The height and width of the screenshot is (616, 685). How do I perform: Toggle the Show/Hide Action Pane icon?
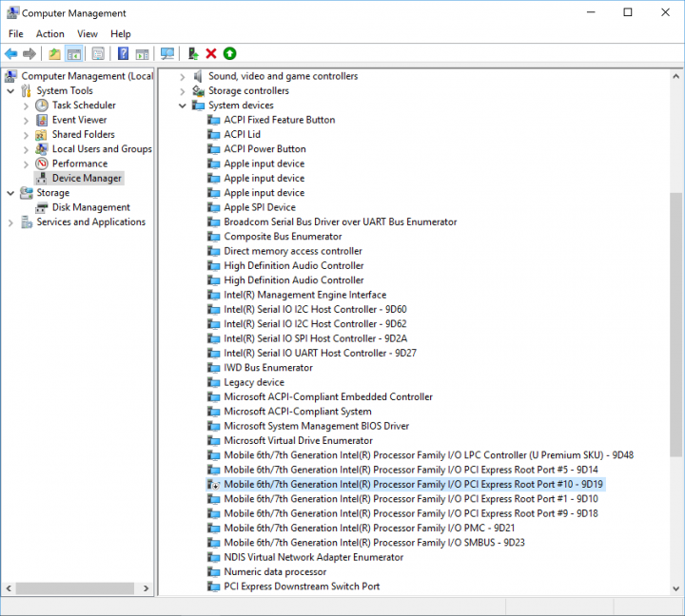pyautogui.click(x=142, y=53)
